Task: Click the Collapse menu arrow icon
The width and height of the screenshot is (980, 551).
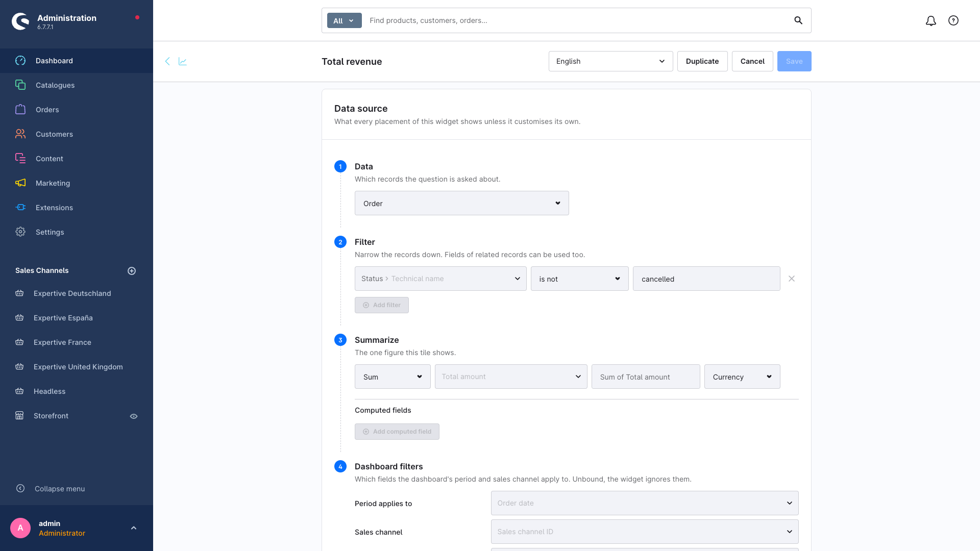Action: point(20,489)
